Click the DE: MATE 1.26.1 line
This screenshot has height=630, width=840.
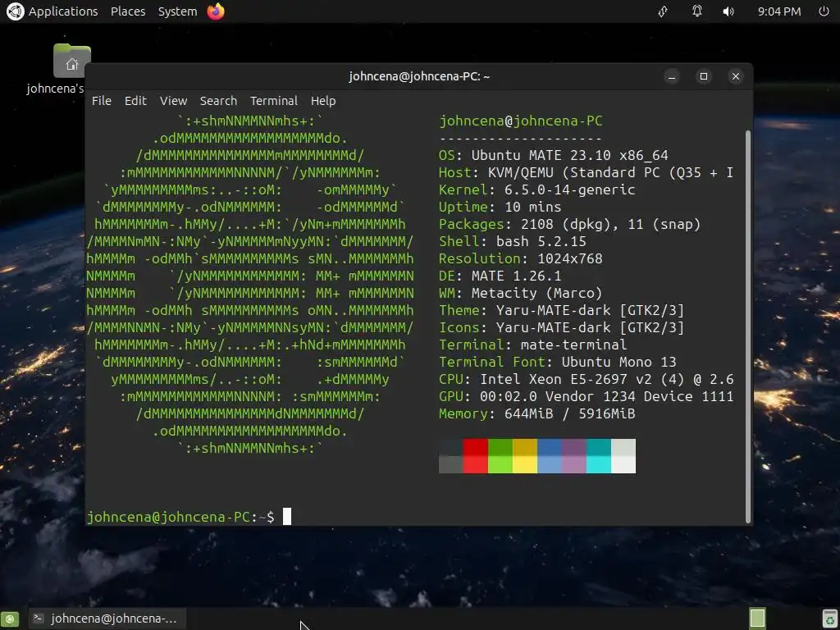500,276
